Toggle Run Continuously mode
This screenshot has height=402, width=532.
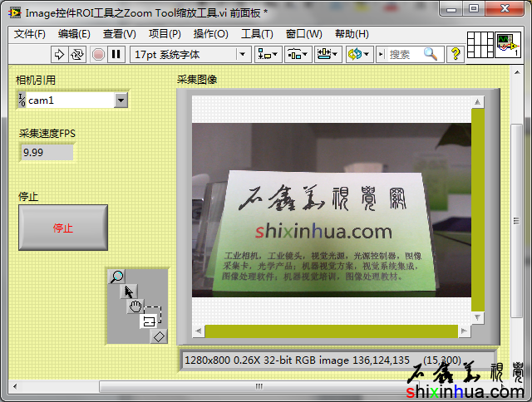pyautogui.click(x=78, y=54)
